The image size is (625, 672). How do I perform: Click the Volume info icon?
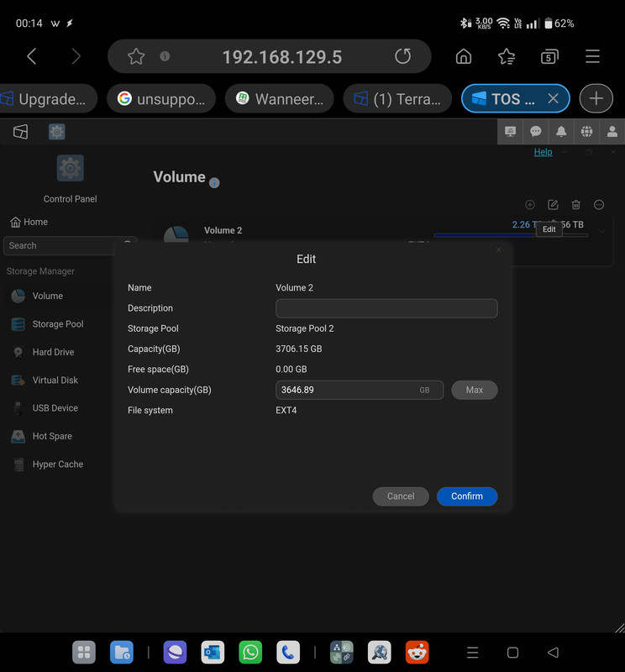coord(214,183)
